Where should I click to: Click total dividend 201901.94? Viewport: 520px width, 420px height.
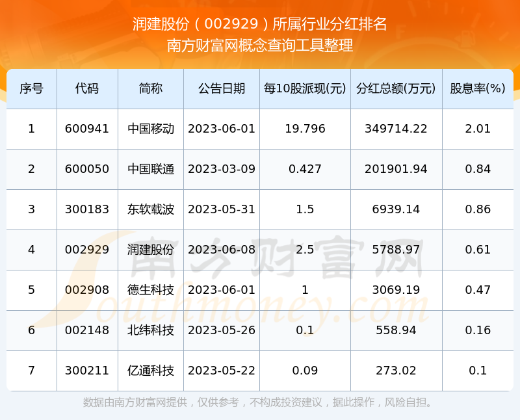[396, 169]
